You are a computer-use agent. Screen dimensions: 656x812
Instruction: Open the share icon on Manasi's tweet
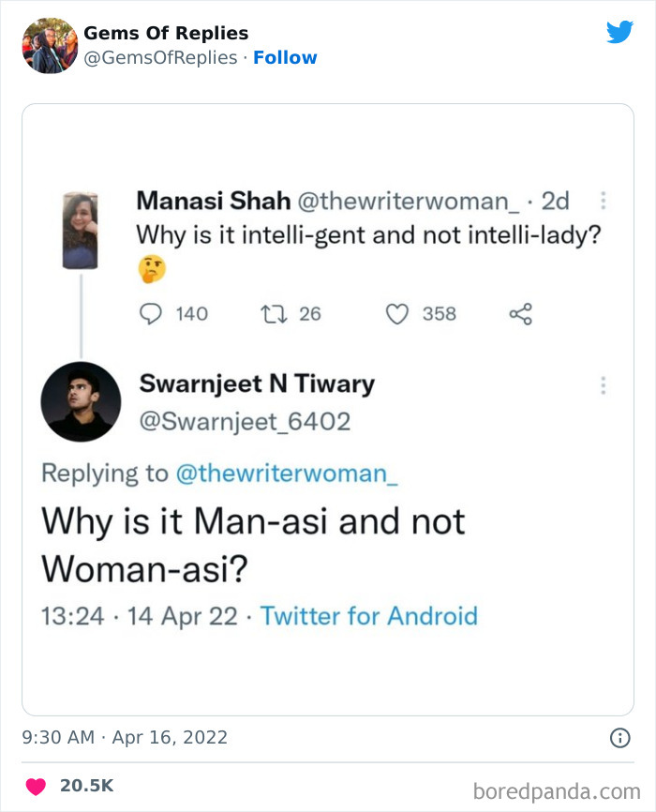[521, 314]
